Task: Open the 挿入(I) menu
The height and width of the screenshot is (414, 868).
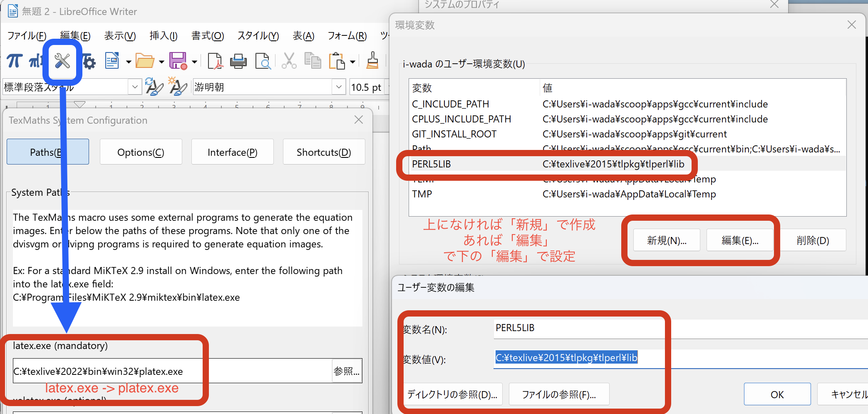Action: [164, 36]
